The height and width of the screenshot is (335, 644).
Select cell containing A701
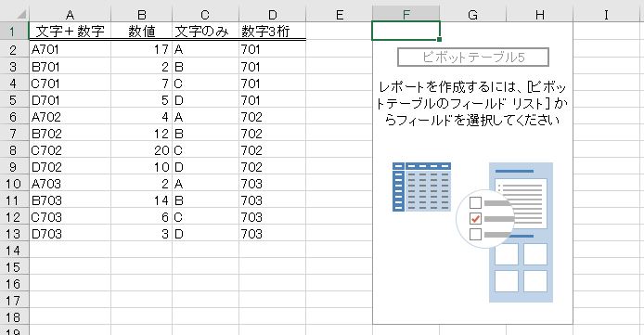pyautogui.click(x=70, y=50)
